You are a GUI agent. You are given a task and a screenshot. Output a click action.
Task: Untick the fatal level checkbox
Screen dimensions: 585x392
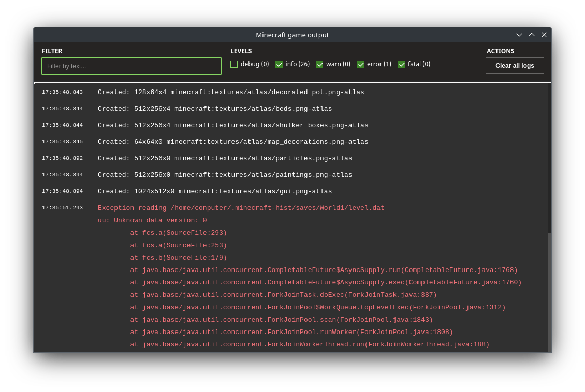pyautogui.click(x=401, y=64)
